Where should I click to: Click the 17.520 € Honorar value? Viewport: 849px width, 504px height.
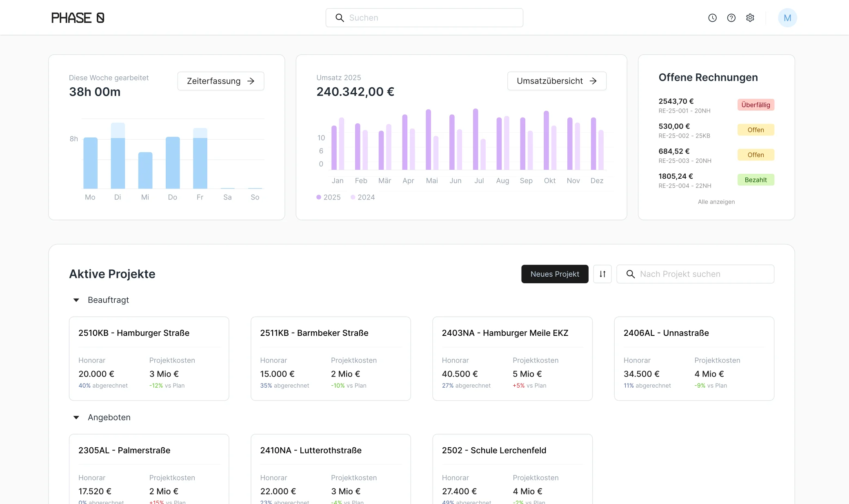coord(95,491)
